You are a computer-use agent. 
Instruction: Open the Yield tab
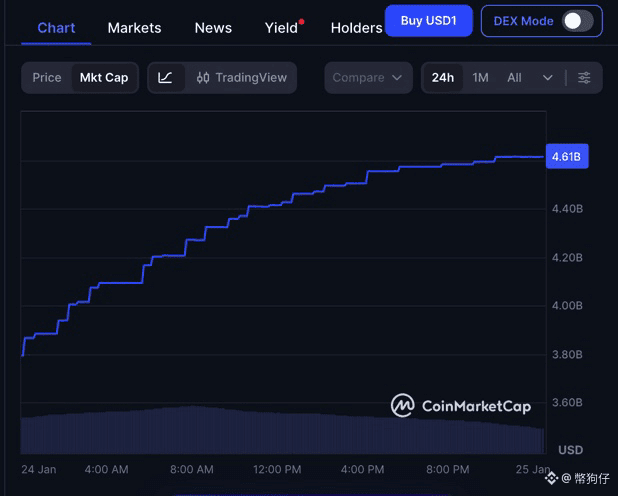tap(282, 28)
